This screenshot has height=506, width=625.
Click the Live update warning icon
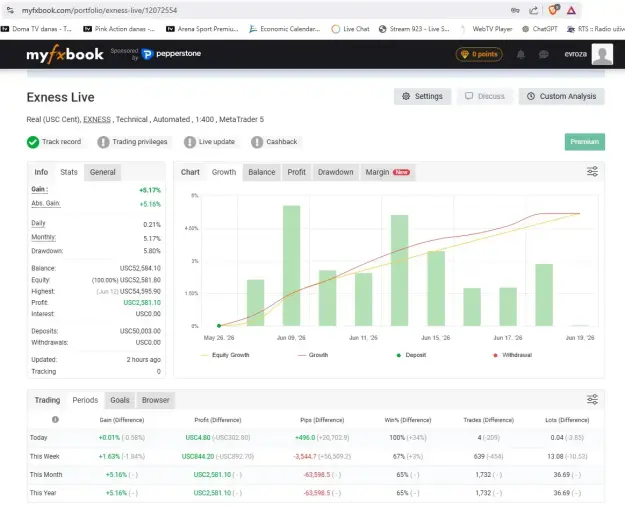[190, 142]
